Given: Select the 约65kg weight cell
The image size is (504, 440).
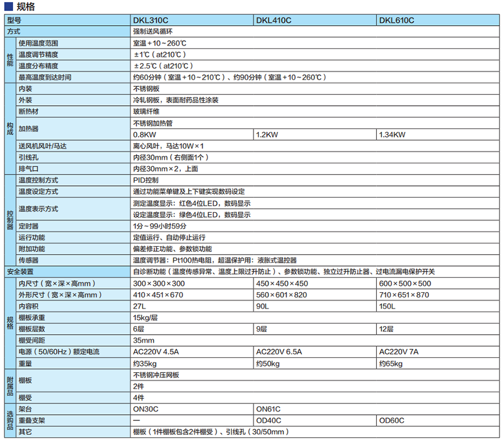Looking at the screenshot, I should point(391,364).
